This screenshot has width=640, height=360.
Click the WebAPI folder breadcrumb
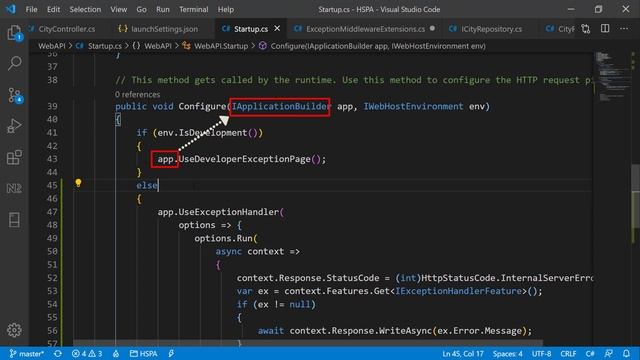pyautogui.click(x=52, y=46)
